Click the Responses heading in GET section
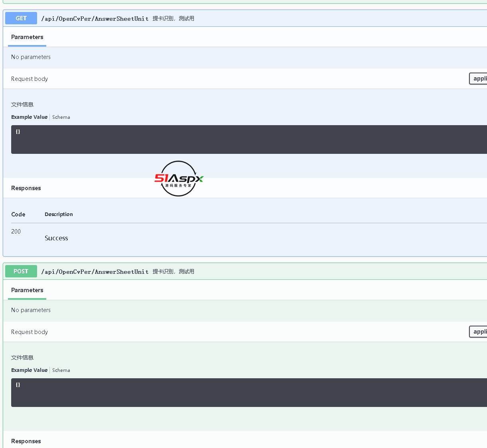 click(x=26, y=188)
